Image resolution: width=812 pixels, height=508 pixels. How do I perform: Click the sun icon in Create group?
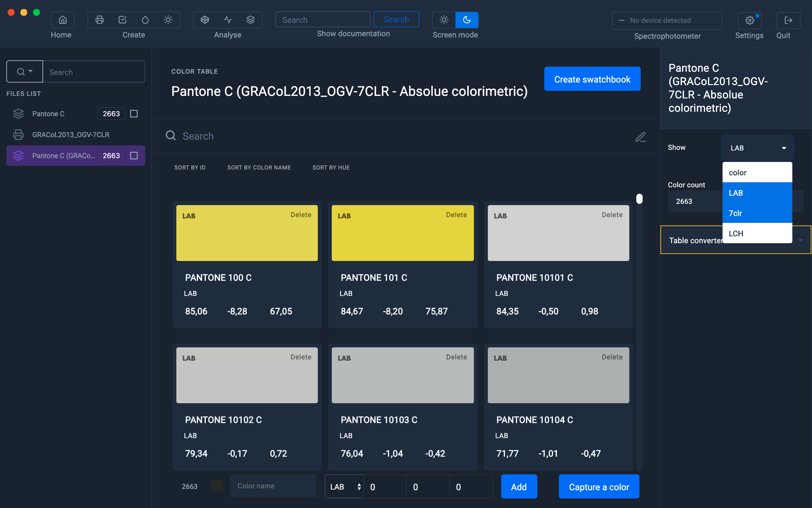168,20
